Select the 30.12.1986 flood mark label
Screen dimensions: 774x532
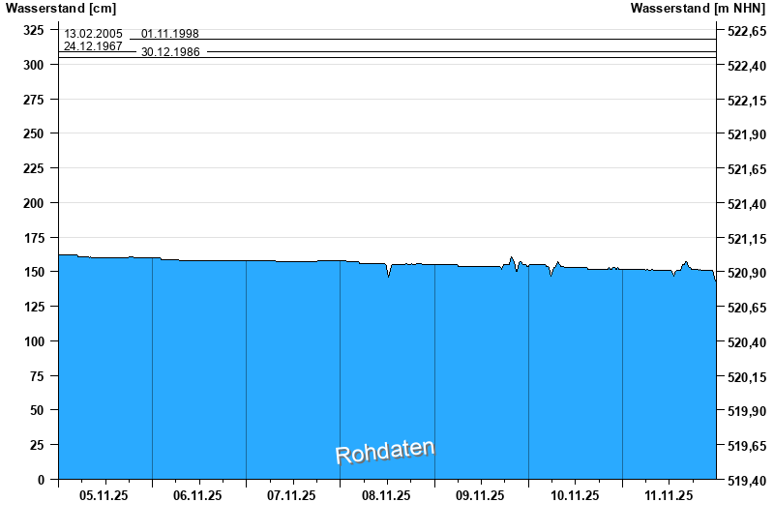(170, 52)
